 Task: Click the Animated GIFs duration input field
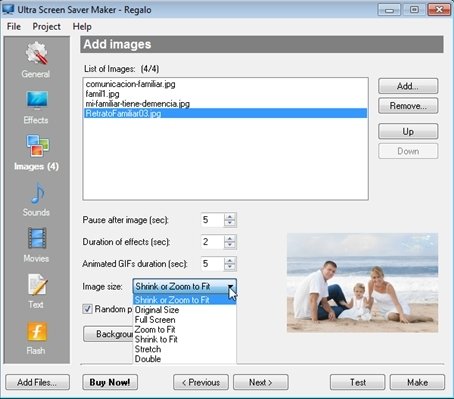213,264
